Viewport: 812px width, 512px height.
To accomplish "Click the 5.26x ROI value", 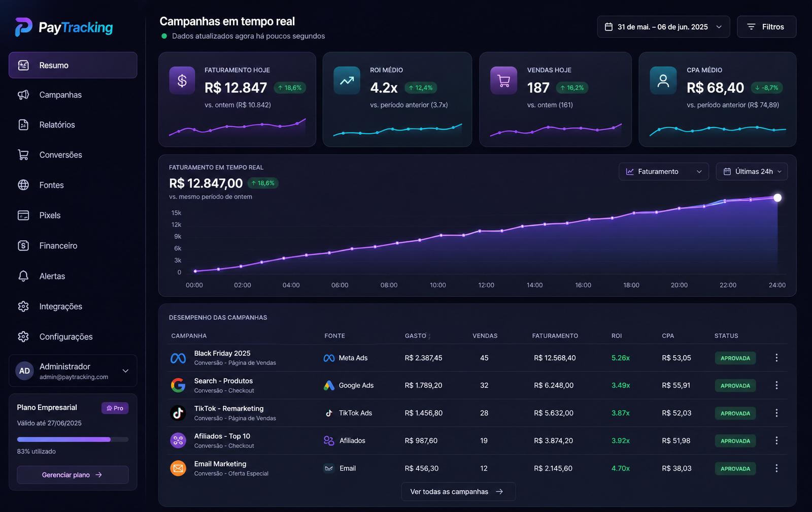I will click(621, 358).
